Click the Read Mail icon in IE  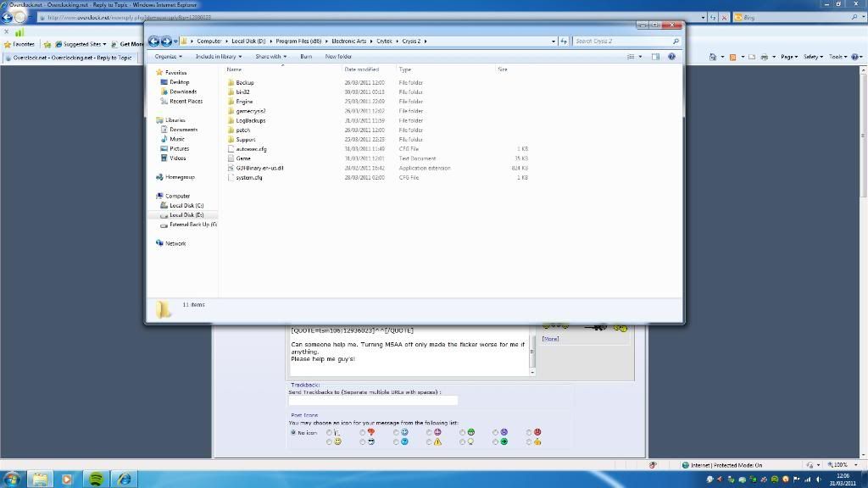tap(751, 57)
